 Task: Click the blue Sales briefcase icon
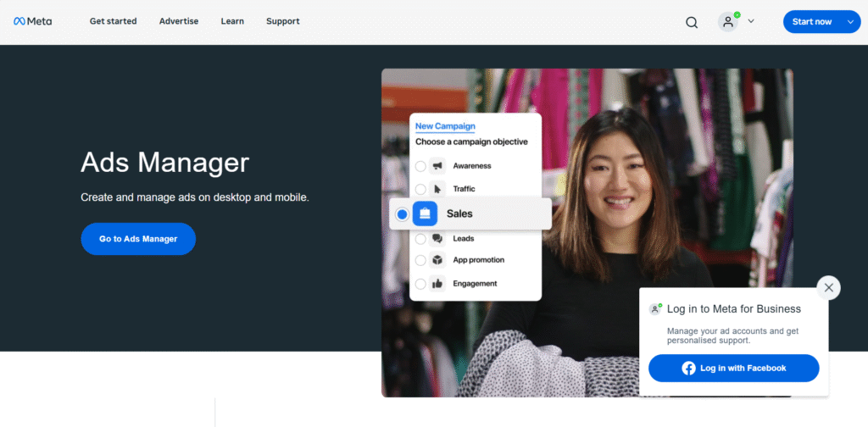click(x=426, y=213)
